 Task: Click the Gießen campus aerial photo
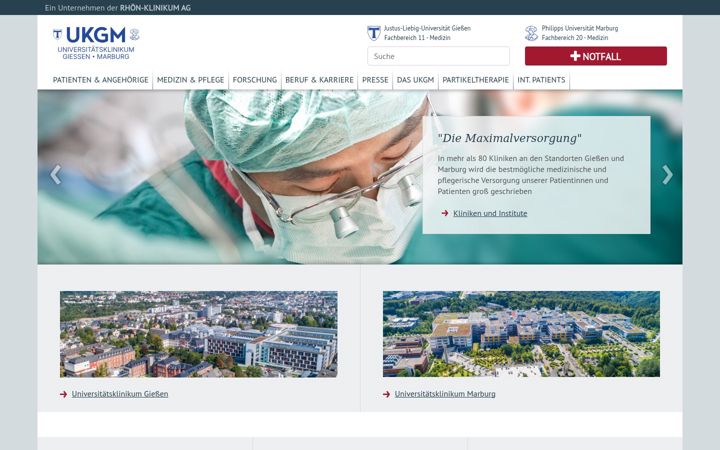click(x=199, y=334)
